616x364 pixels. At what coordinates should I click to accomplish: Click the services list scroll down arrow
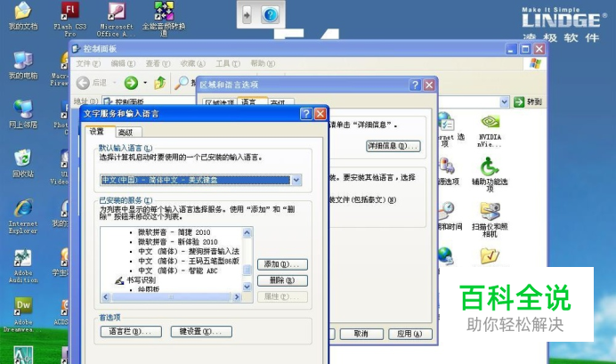247,287
